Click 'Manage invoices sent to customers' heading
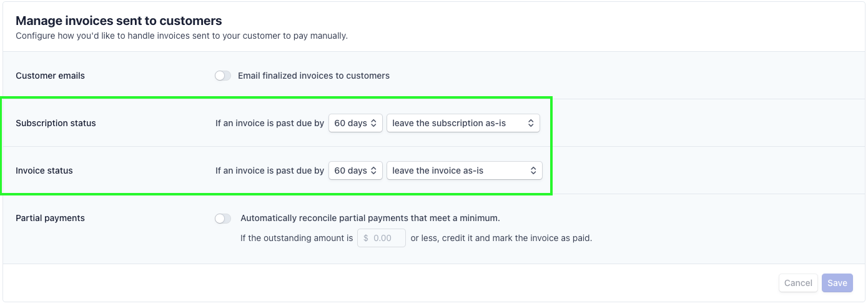 coord(119,21)
